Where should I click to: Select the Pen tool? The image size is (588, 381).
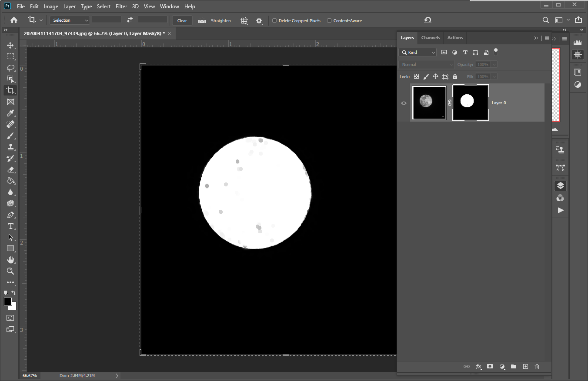(10, 215)
